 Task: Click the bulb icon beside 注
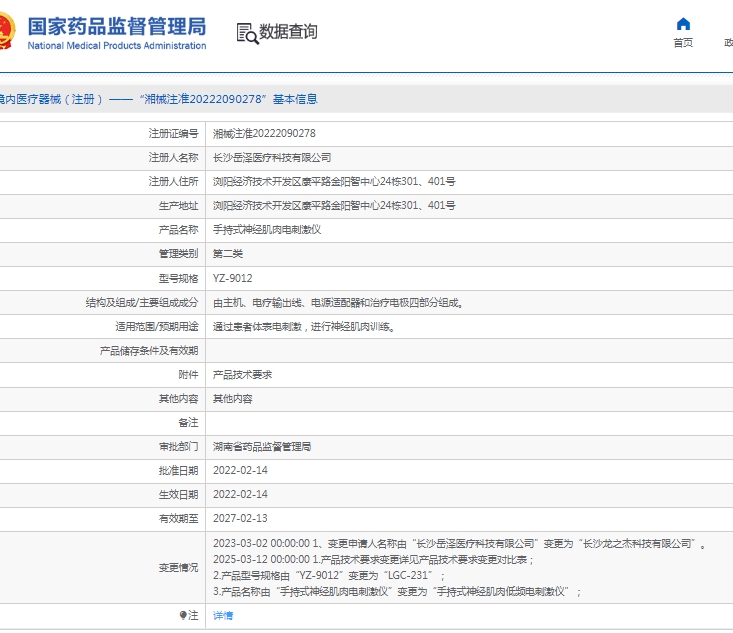click(x=183, y=615)
